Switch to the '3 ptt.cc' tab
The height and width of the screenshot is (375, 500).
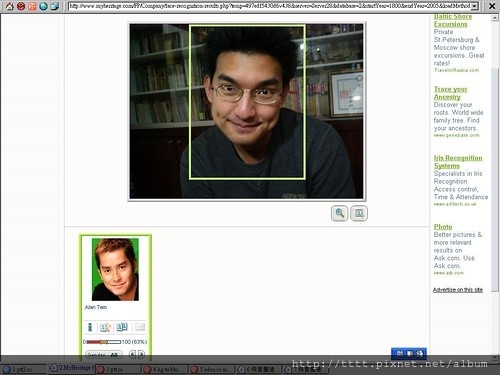click(118, 369)
